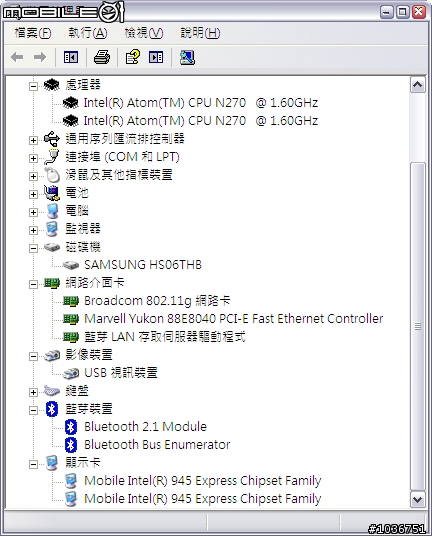Select Broadcom 802.11g network card entry
The image size is (432, 537).
click(157, 301)
